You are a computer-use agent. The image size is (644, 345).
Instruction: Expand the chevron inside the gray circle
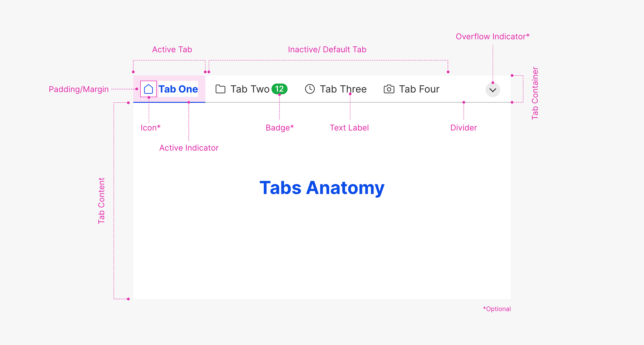click(492, 90)
